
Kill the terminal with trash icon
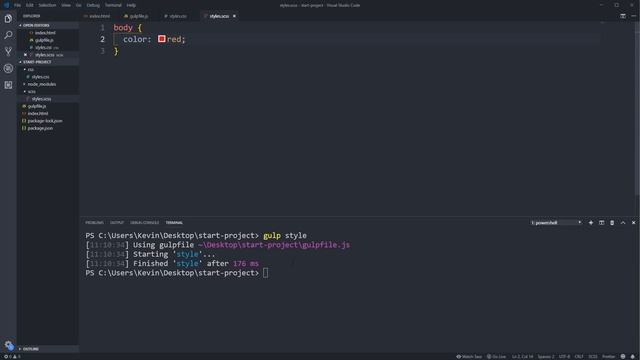pyautogui.click(x=612, y=223)
